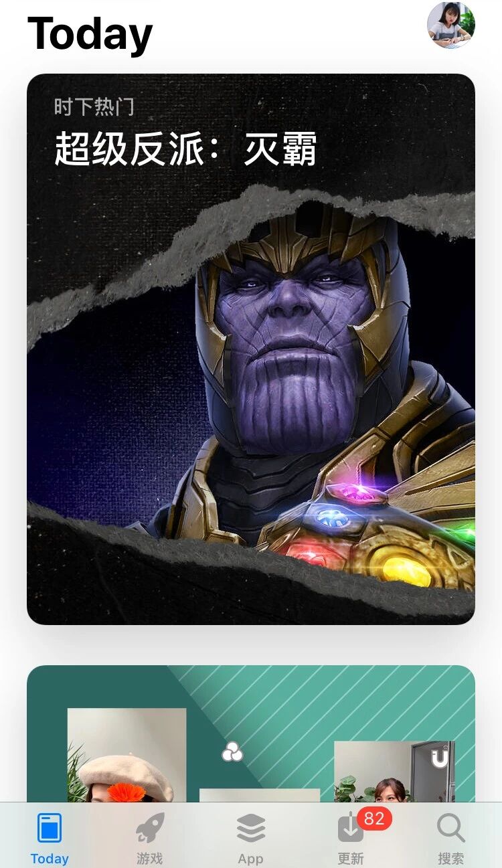
Task: Open the 更新 download arrow icon
Action: 350,831
